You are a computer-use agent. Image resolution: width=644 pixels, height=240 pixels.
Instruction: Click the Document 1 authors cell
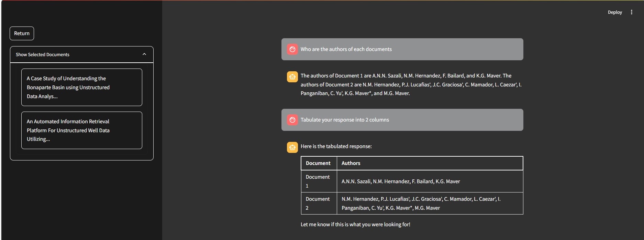click(401, 181)
